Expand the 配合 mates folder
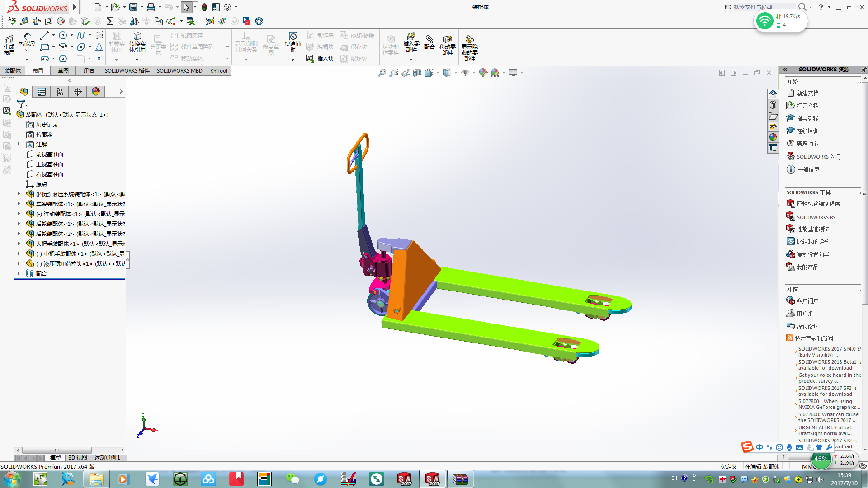Viewport: 868px width, 488px height. (x=19, y=273)
